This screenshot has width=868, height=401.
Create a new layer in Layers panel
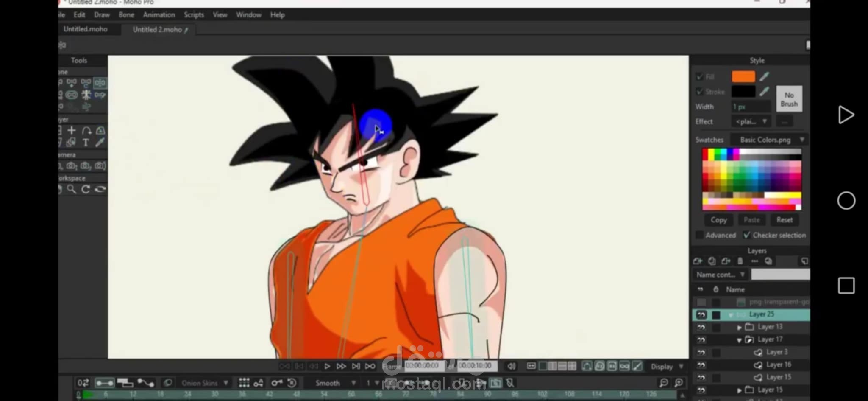(698, 261)
